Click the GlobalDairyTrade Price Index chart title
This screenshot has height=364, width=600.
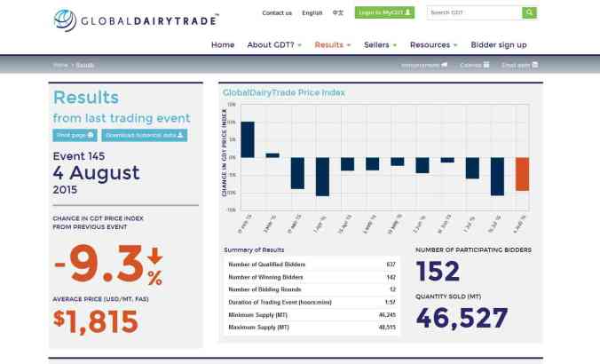283,92
